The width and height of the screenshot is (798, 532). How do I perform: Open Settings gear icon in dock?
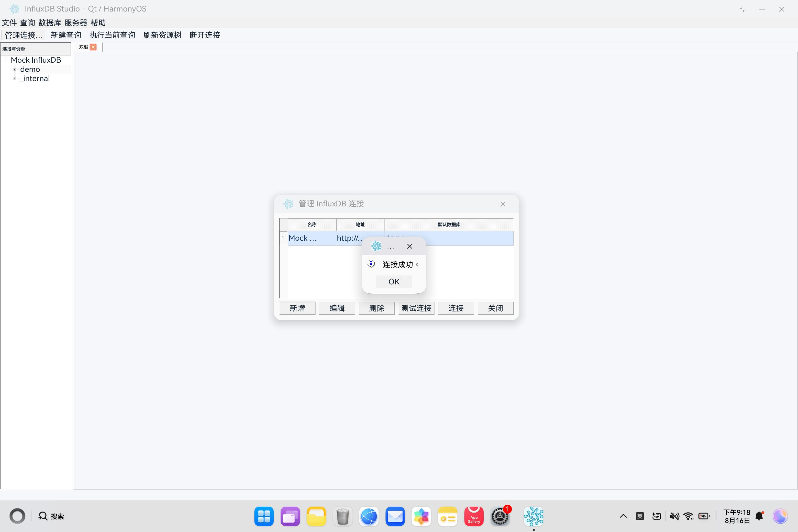500,516
